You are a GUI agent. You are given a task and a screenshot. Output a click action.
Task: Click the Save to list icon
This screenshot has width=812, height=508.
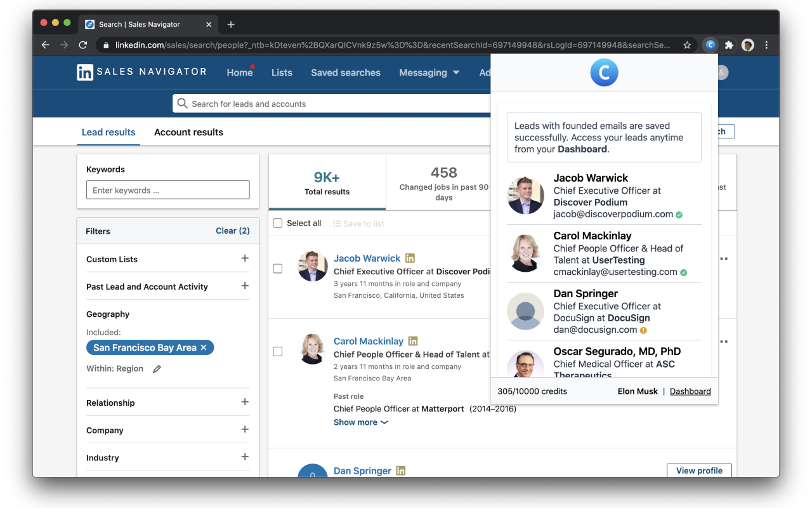(x=337, y=224)
